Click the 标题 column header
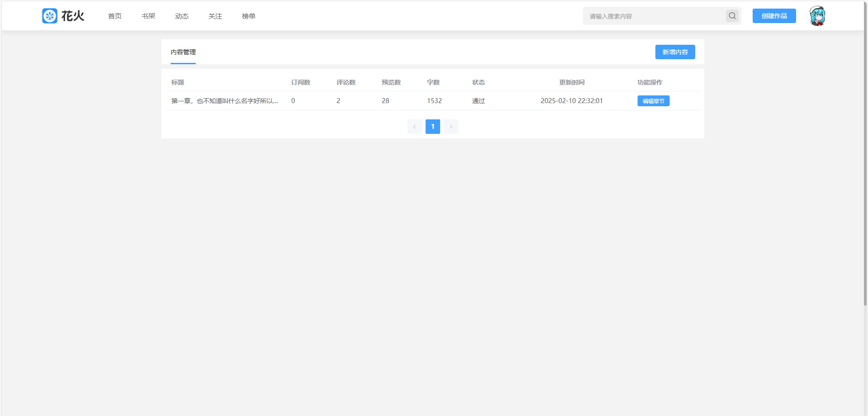Screen dimensions: 868x416 tap(178, 82)
